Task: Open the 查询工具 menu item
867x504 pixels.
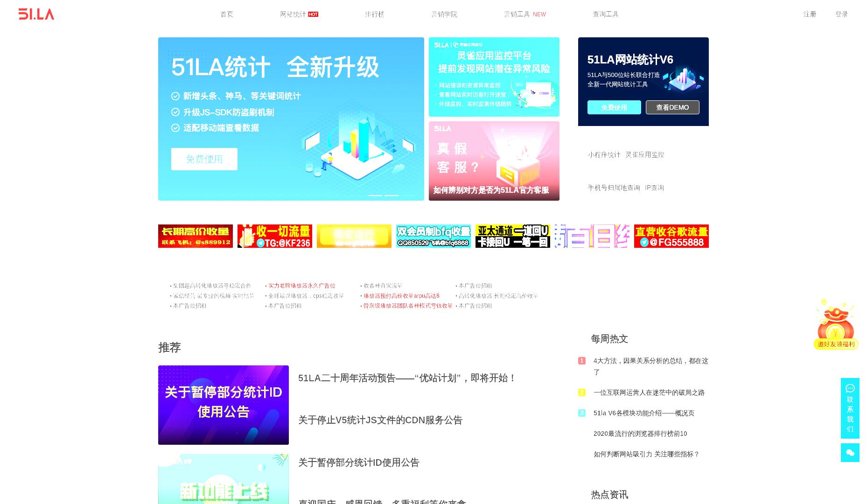Action: (x=606, y=14)
